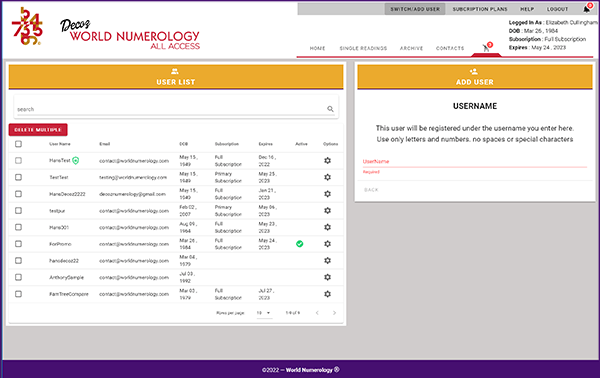This screenshot has width=600, height=378.
Task: Check the box for HansTest row
Action: [x=18, y=161]
